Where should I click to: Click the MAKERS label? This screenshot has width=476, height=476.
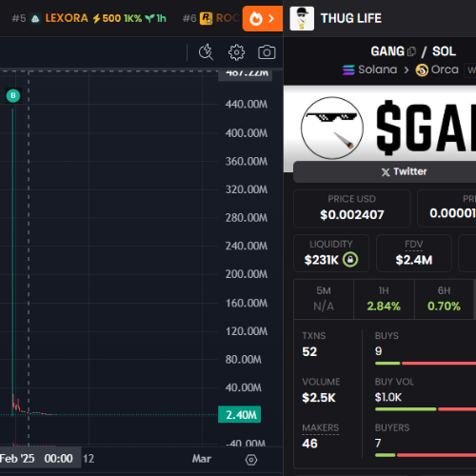[321, 427]
